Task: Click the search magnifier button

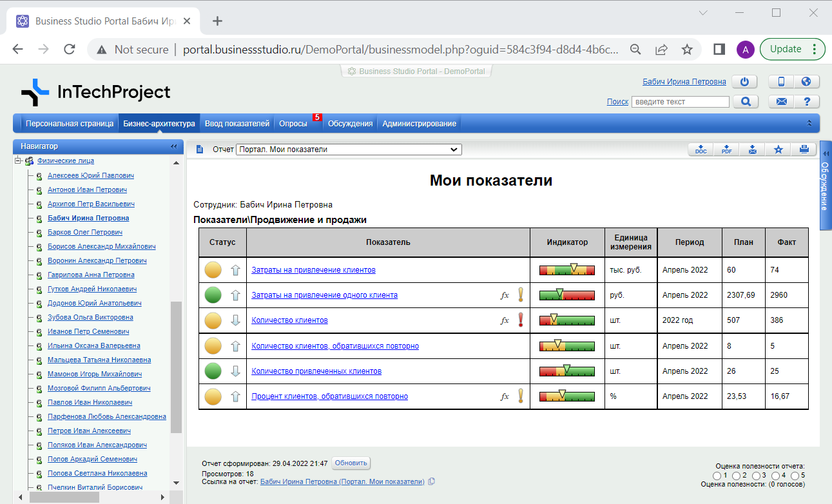Action: (x=746, y=102)
